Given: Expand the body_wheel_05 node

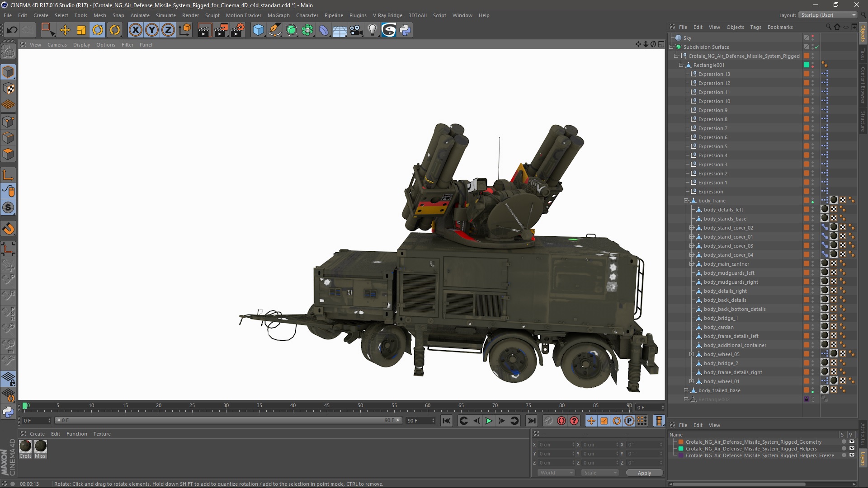Looking at the screenshot, I should pos(691,354).
